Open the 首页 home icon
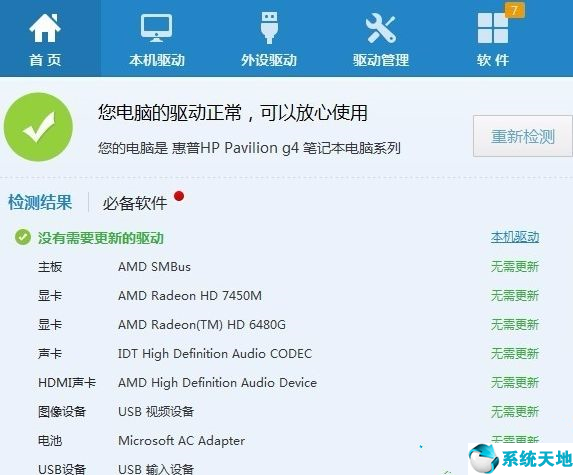The height and width of the screenshot is (475, 573). 45,28
